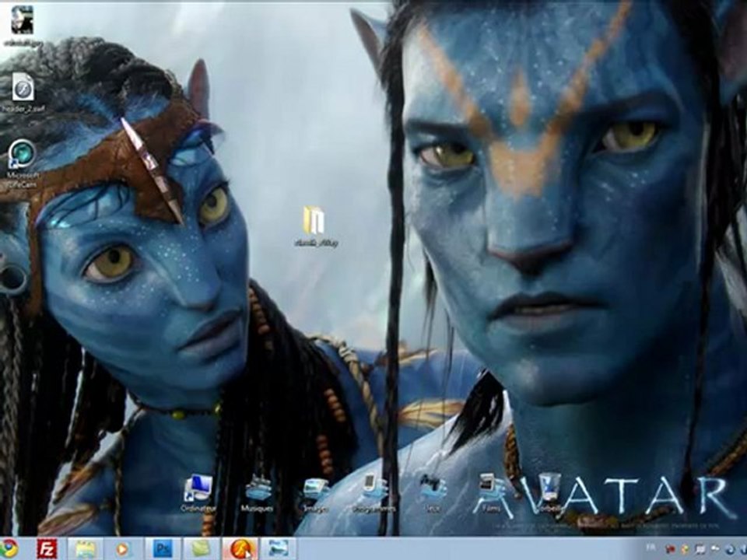Open the green notes taskbar icon
747x560 pixels.
201,548
